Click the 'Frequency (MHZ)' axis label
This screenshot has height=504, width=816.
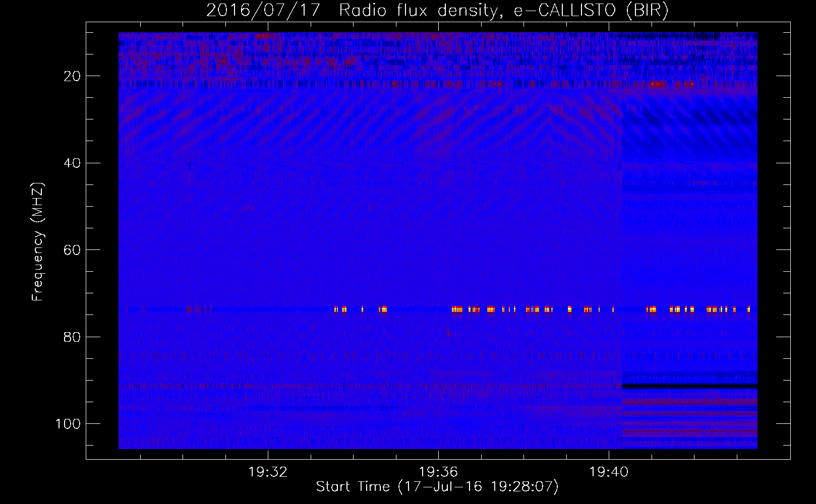point(38,242)
